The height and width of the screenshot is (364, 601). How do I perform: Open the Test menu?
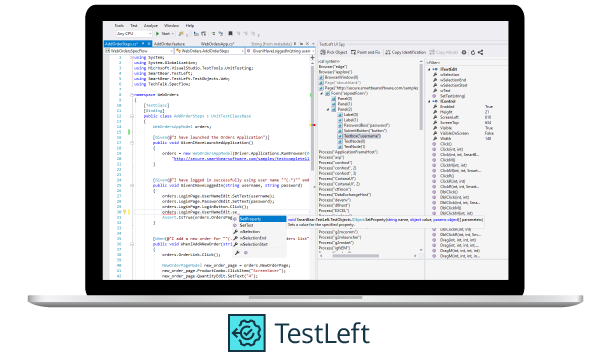(133, 26)
